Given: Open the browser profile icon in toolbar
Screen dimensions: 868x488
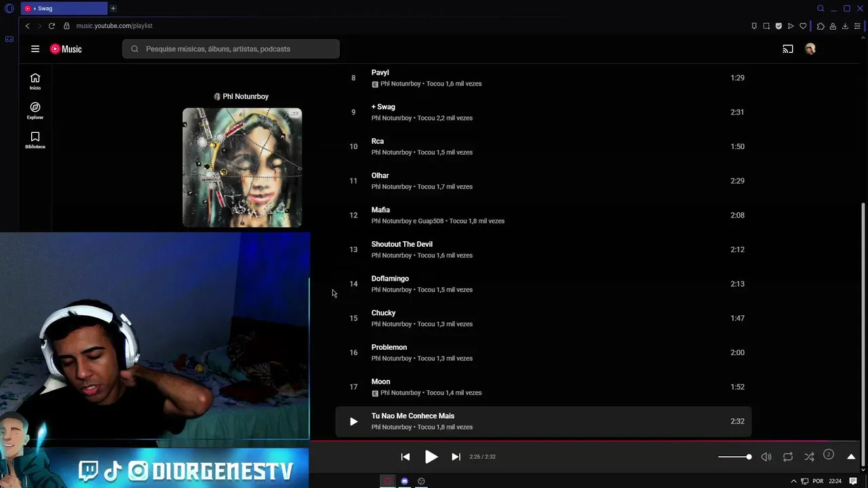Looking at the screenshot, I should (x=833, y=26).
